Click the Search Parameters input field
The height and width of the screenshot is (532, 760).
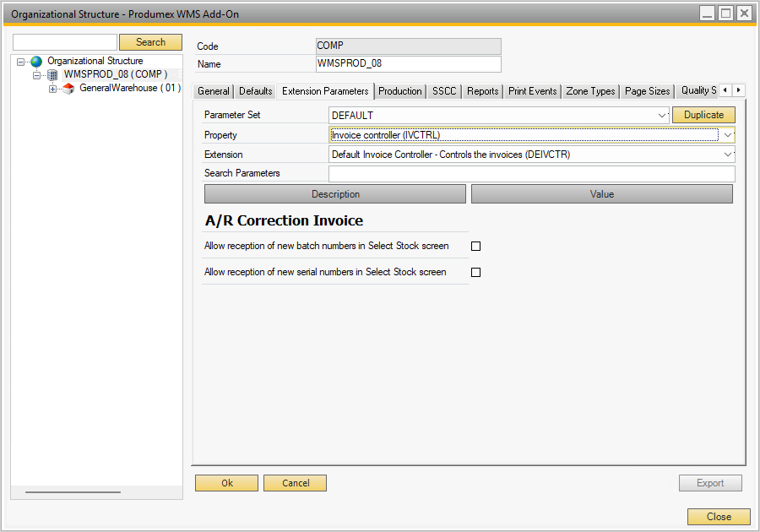tap(531, 174)
